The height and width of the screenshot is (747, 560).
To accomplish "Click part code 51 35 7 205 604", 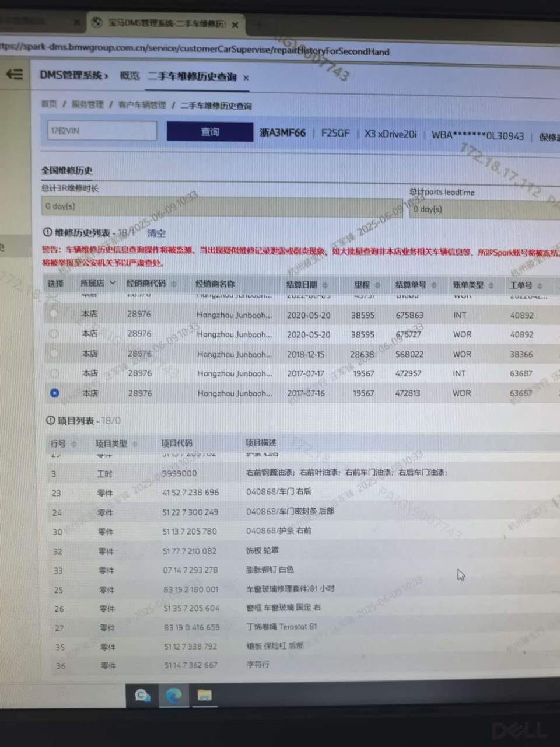I will (x=191, y=608).
